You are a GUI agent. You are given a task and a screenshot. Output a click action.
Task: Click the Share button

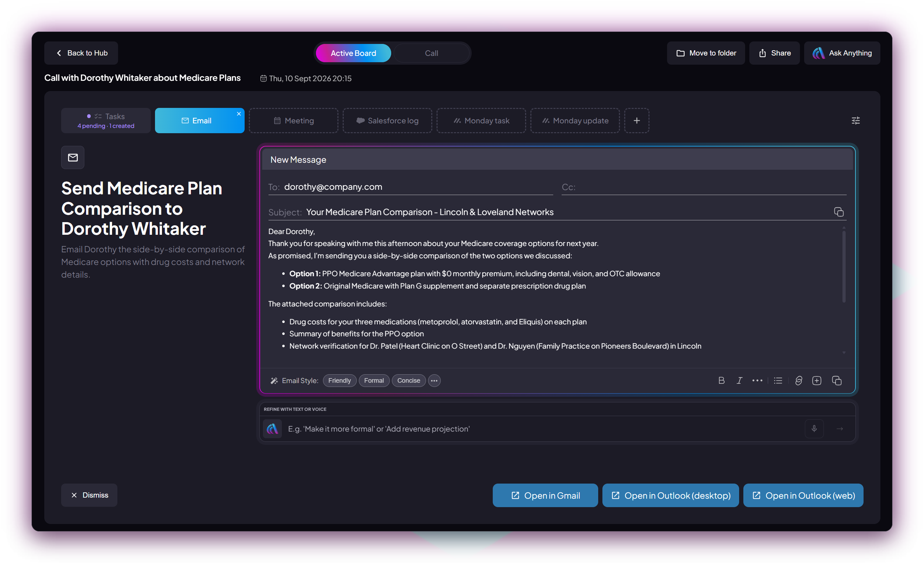pyautogui.click(x=774, y=53)
